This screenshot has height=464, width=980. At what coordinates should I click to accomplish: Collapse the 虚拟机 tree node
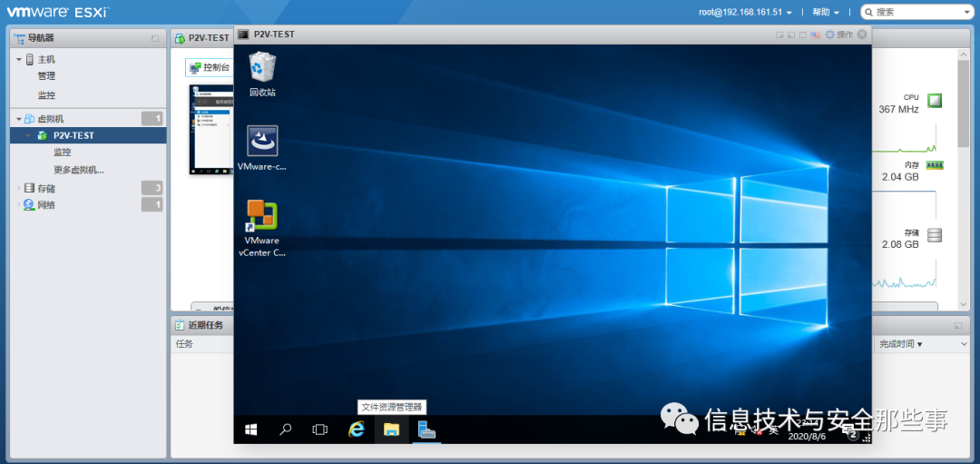click(19, 119)
